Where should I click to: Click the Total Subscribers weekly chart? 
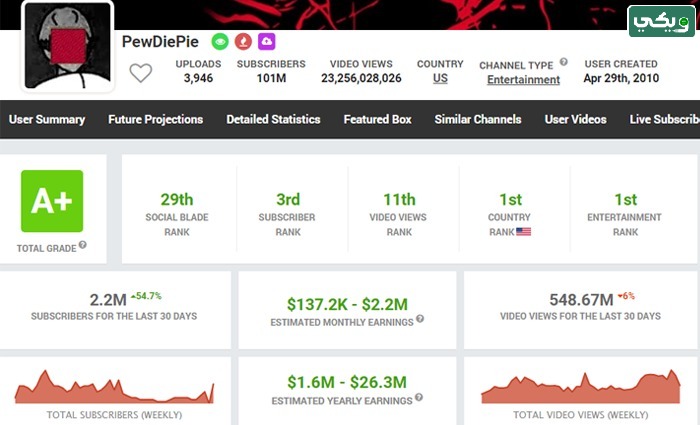point(114,387)
